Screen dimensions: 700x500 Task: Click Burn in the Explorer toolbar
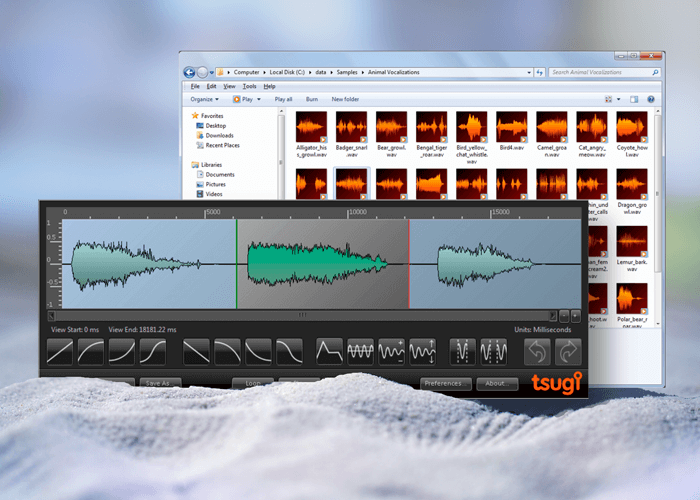point(312,99)
